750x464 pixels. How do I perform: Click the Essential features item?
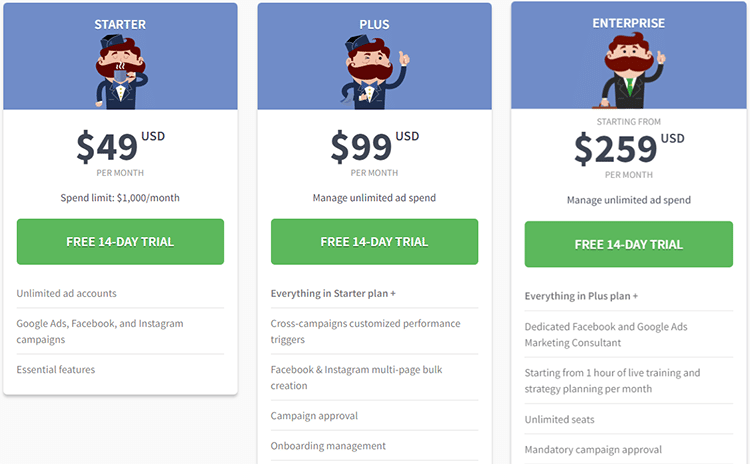56,369
